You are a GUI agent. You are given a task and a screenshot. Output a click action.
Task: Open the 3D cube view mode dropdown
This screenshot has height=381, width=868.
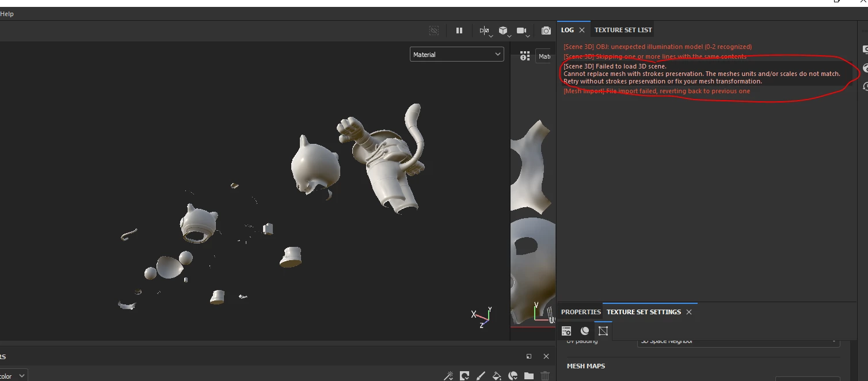504,31
